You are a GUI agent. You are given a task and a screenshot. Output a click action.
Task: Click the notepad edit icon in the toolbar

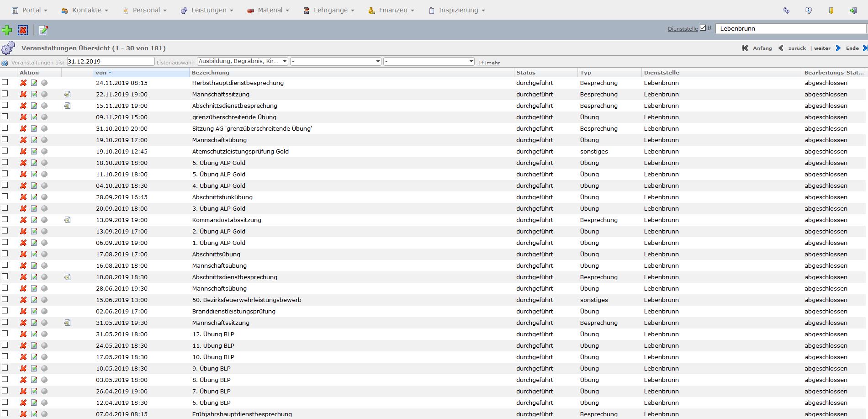[43, 30]
